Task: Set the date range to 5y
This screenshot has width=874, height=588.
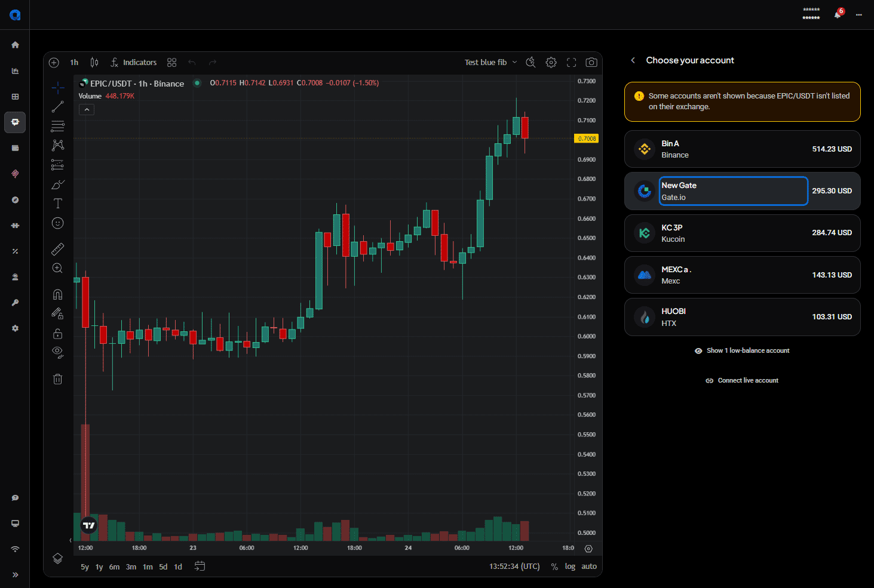Action: tap(85, 567)
